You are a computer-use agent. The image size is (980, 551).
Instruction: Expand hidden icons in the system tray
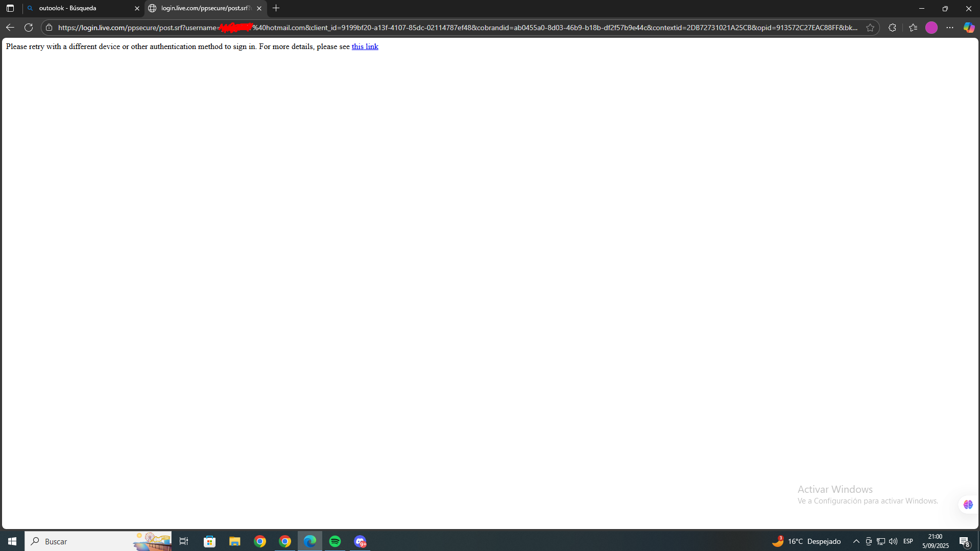pyautogui.click(x=856, y=541)
